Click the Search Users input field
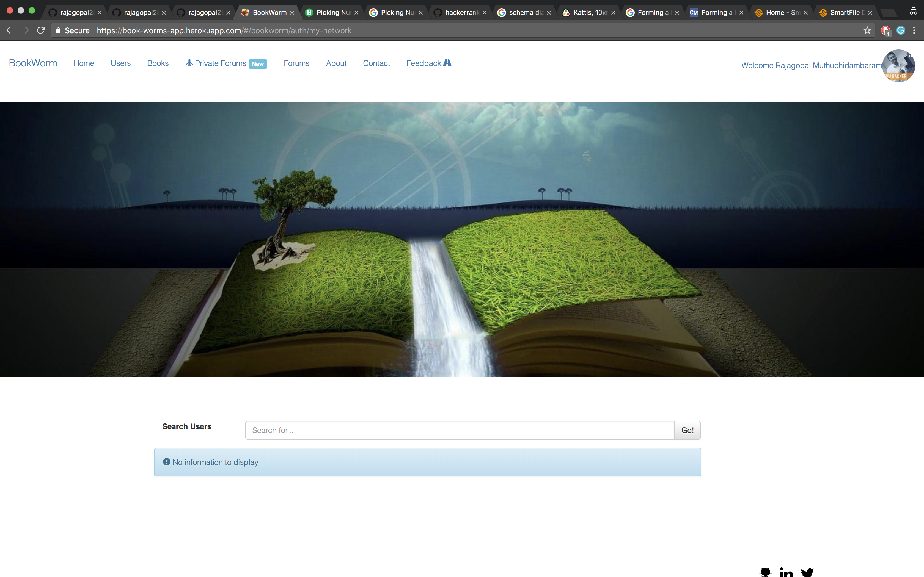The image size is (924, 577). point(459,430)
